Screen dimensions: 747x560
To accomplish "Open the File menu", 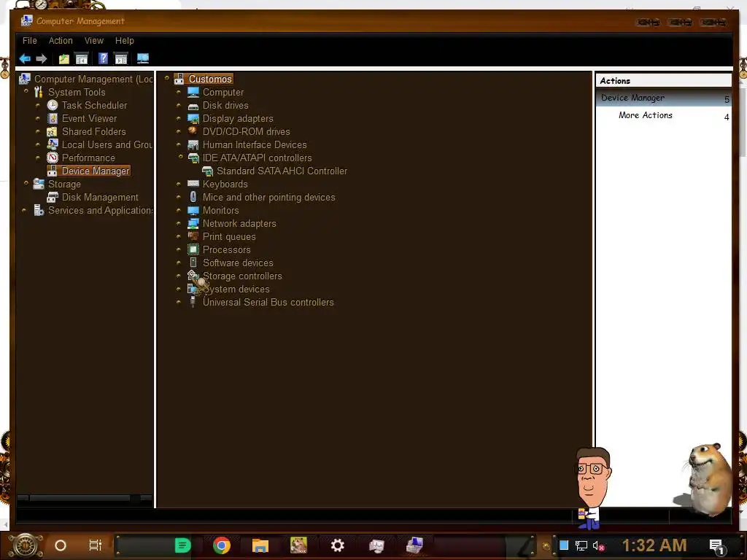I will click(x=29, y=41).
